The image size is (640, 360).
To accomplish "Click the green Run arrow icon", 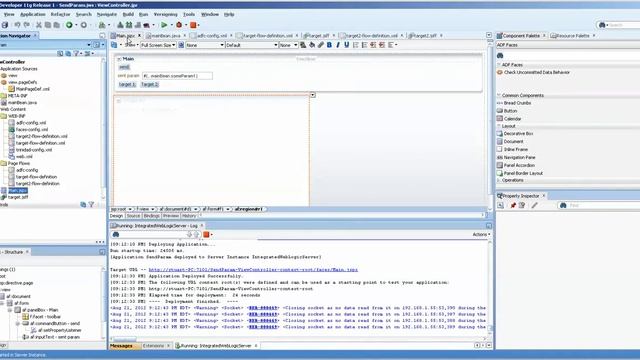I will pos(164,25).
